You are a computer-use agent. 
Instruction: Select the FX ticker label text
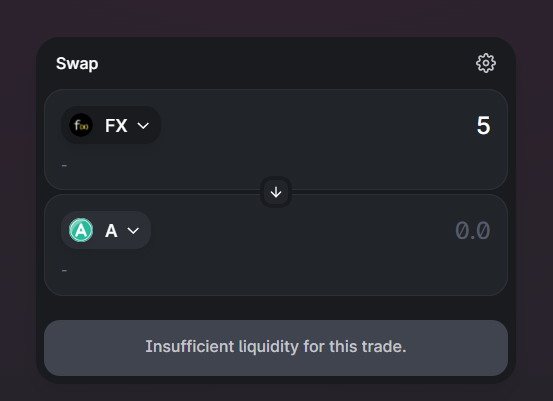116,126
